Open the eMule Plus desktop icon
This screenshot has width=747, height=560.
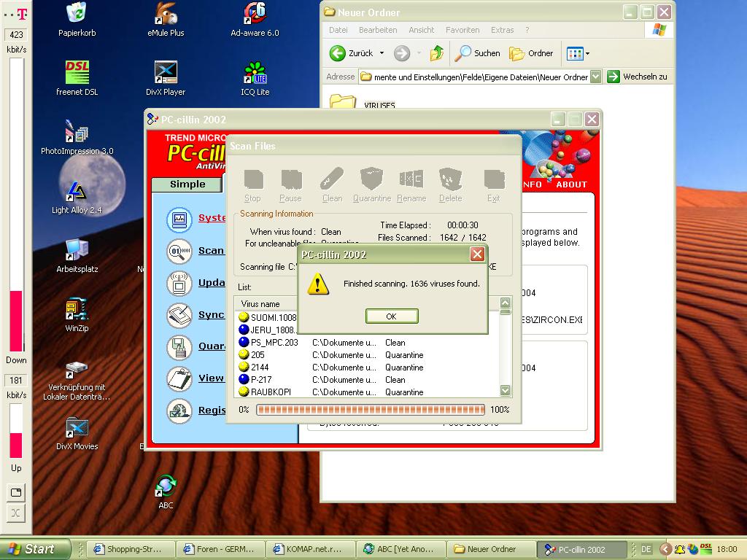click(166, 13)
